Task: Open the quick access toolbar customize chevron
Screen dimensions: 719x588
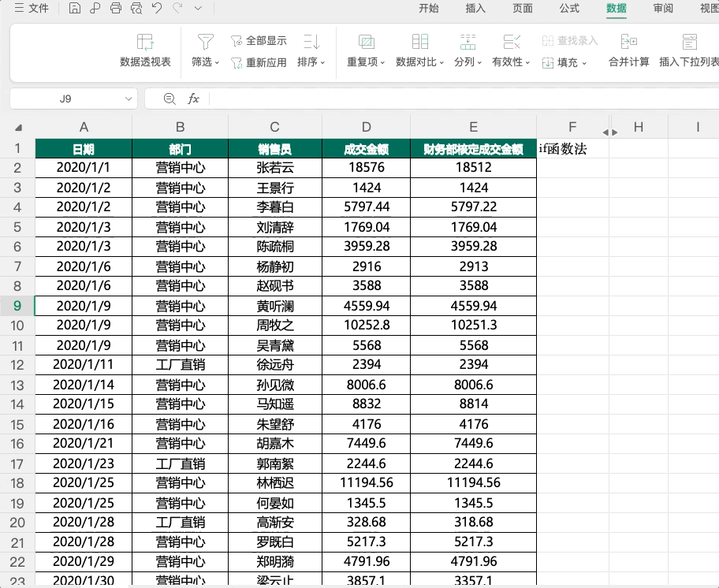Action: click(x=198, y=8)
